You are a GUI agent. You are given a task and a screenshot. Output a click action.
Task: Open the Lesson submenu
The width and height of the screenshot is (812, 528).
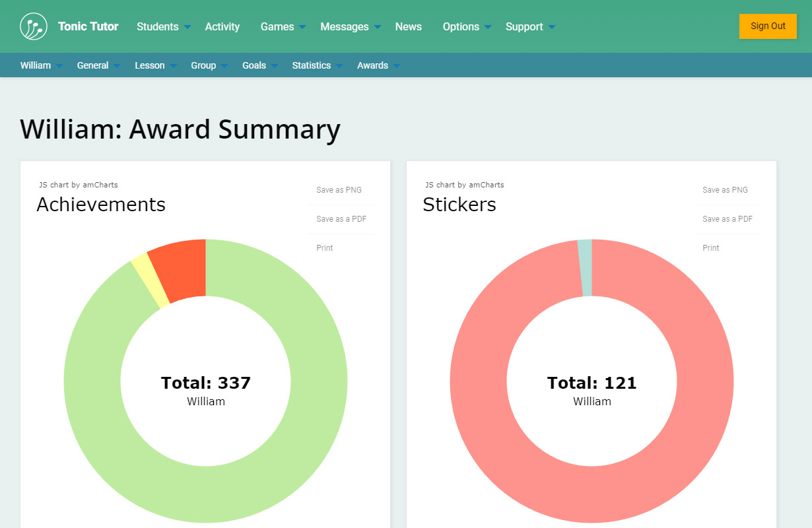(155, 65)
